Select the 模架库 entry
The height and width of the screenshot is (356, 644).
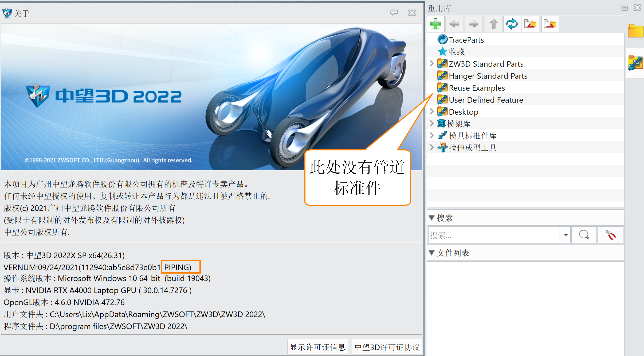(x=458, y=124)
